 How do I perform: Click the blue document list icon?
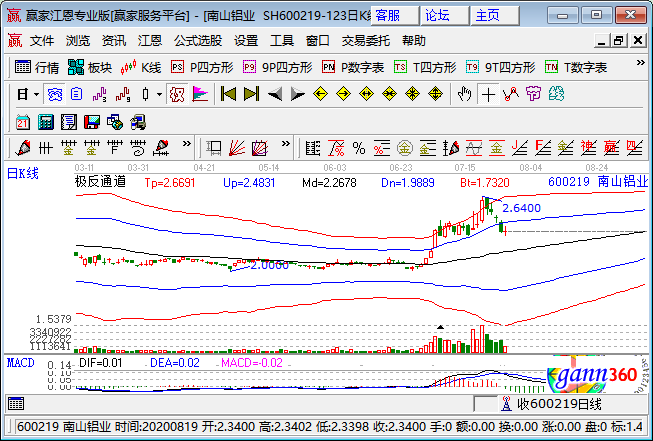point(76,94)
